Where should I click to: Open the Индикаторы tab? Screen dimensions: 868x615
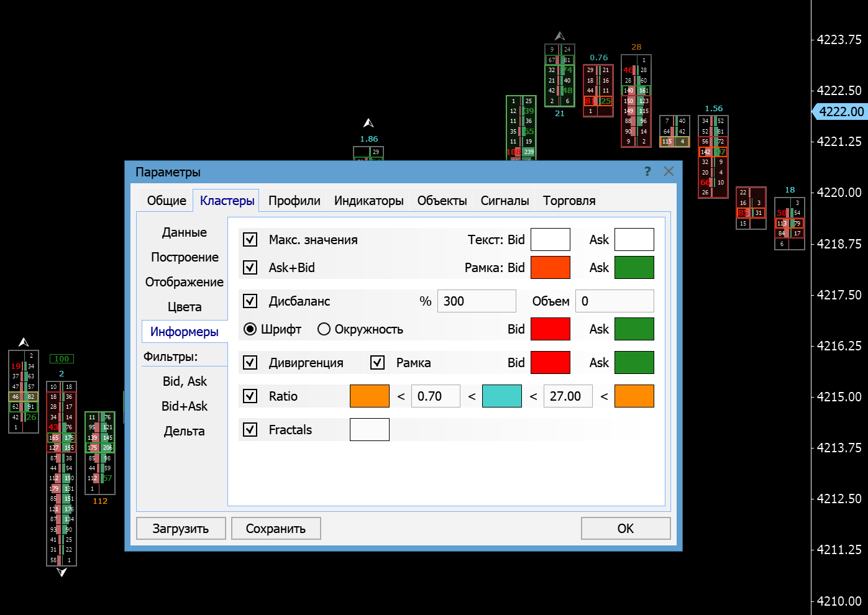368,201
